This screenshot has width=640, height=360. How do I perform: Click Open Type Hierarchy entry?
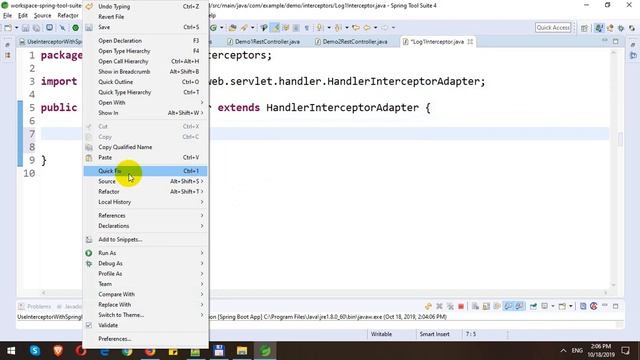pyautogui.click(x=145, y=51)
